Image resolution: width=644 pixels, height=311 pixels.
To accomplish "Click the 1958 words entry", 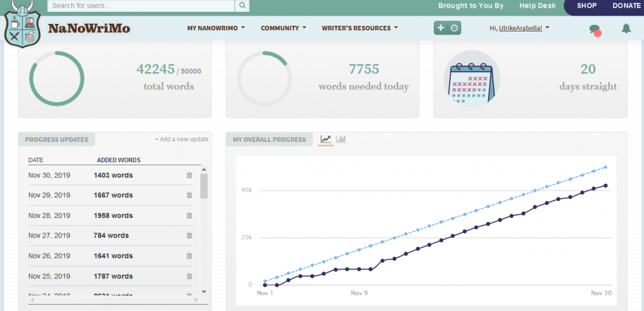I will click(x=113, y=216).
